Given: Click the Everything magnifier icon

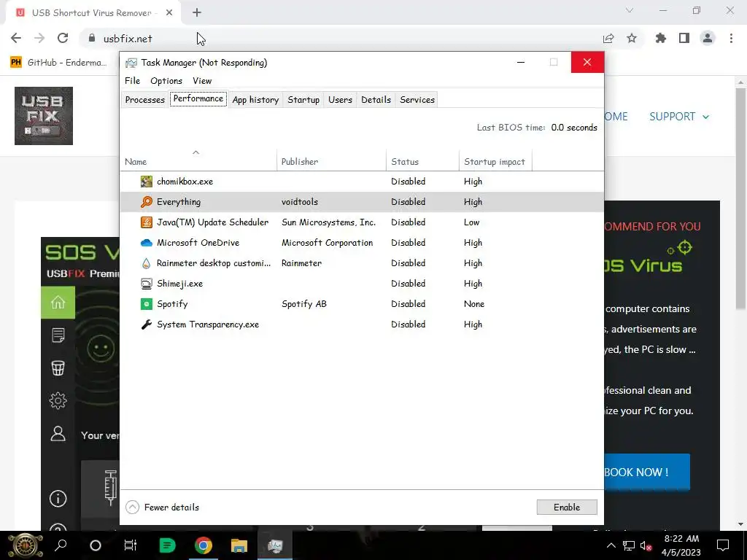Looking at the screenshot, I should click(146, 202).
